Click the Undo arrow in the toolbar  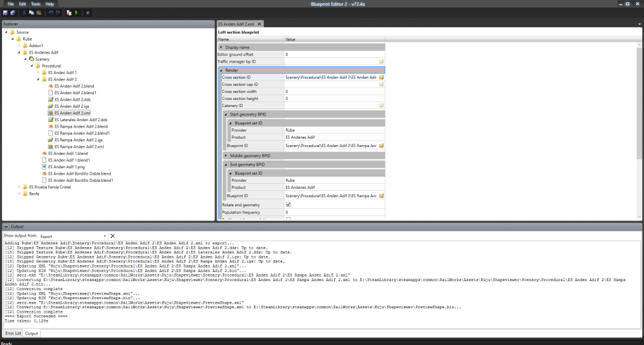(x=51, y=12)
